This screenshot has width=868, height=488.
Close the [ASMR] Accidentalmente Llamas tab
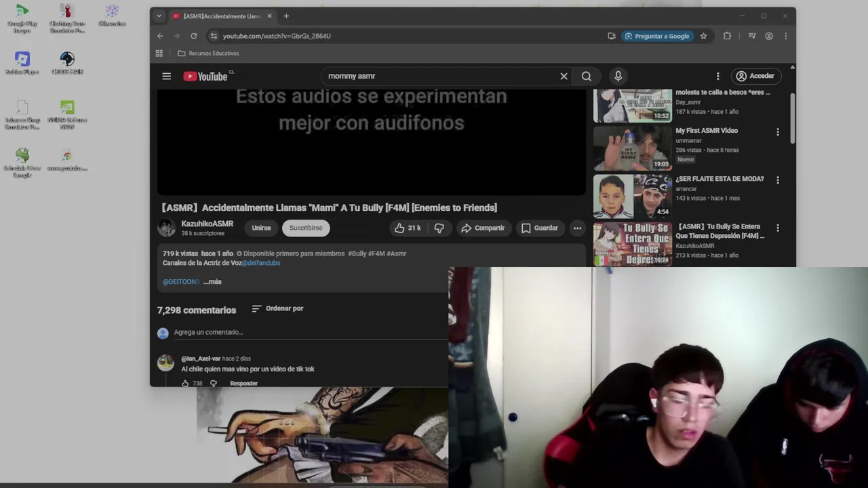point(269,16)
